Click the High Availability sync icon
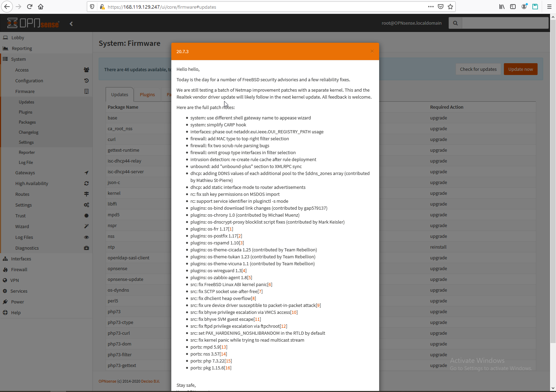556x392 pixels. coord(87,183)
